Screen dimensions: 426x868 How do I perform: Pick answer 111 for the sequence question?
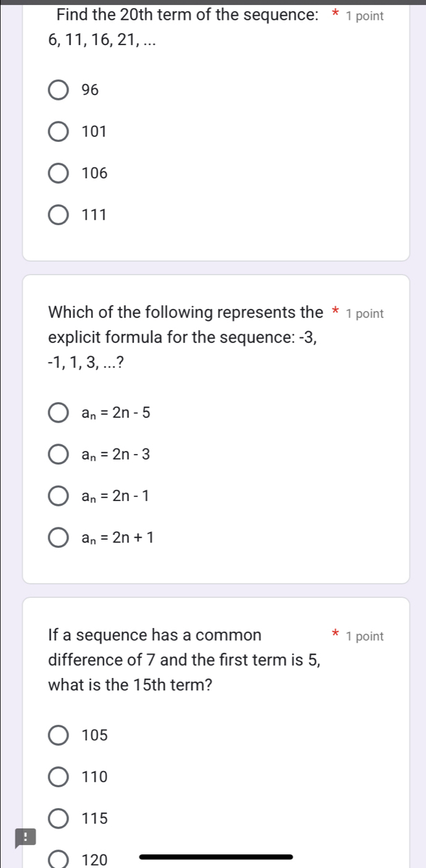click(58, 215)
